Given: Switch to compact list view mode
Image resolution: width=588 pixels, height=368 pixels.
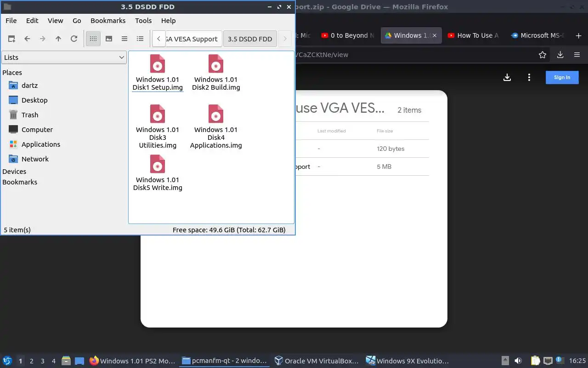Looking at the screenshot, I should pyautogui.click(x=124, y=39).
